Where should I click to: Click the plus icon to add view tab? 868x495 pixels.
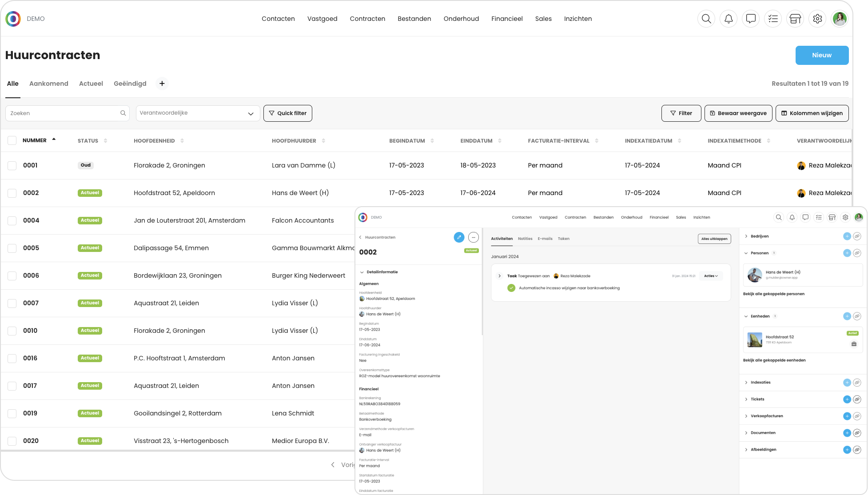pyautogui.click(x=162, y=84)
